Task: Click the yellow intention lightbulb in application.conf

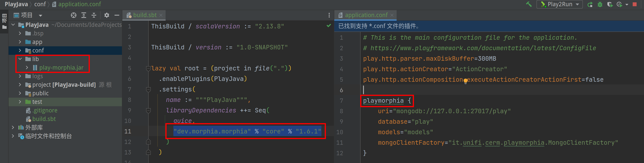Action: pyautogui.click(x=466, y=81)
